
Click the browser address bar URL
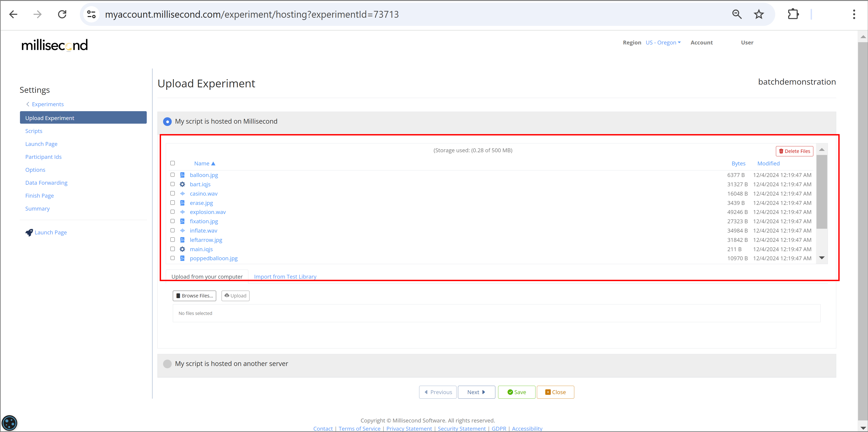point(252,14)
